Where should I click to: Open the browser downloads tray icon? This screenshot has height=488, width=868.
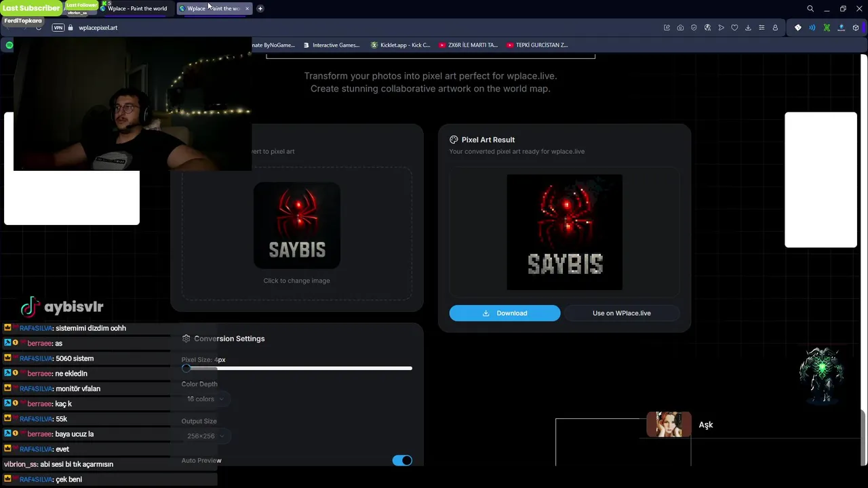[x=748, y=28]
